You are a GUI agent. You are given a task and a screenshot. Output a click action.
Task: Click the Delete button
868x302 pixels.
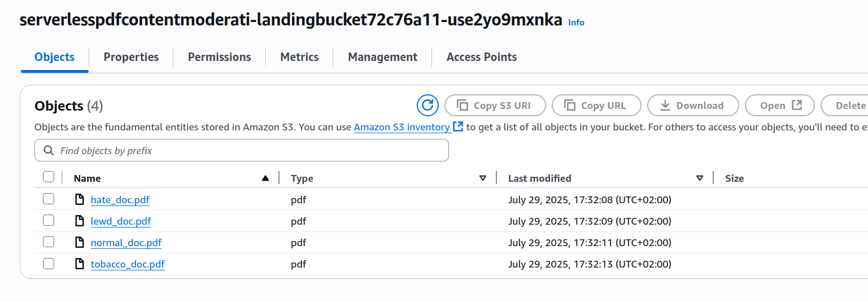pos(844,106)
